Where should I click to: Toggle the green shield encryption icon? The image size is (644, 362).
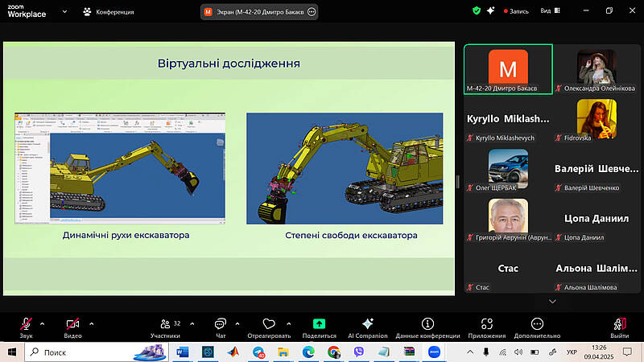(x=477, y=11)
